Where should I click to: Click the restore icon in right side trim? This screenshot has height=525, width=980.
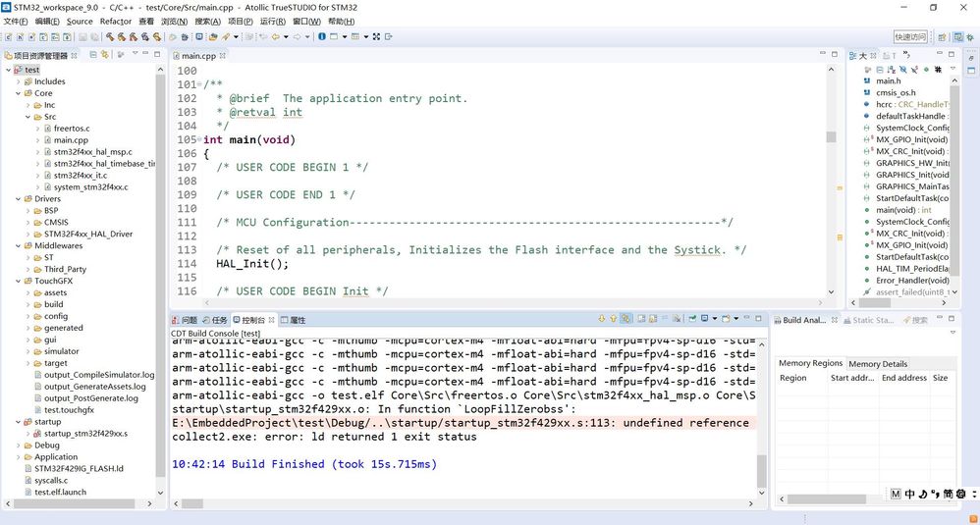point(971,58)
